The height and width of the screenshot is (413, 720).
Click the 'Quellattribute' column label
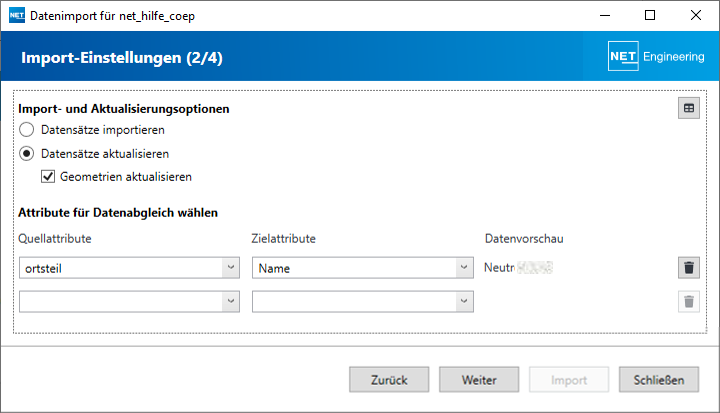point(55,238)
